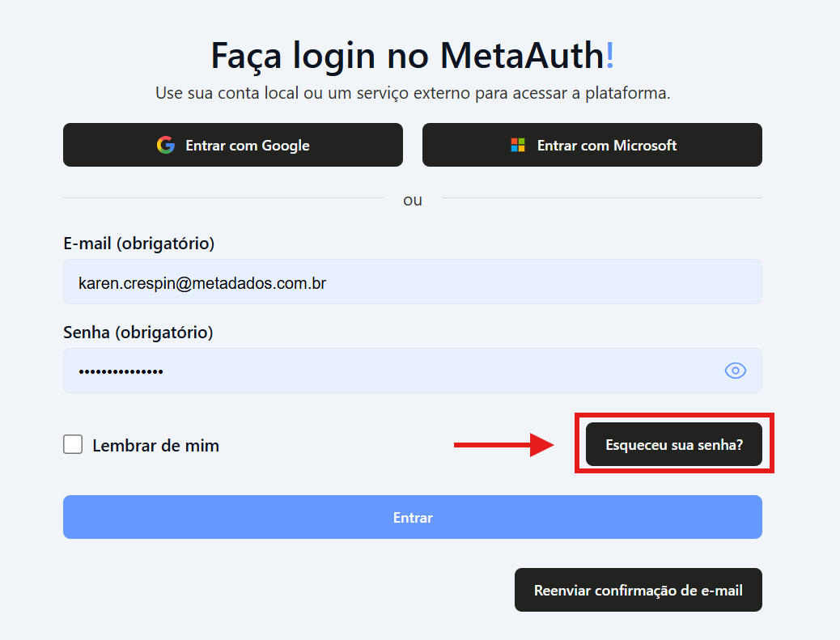Click the "ou" divider text
The width and height of the screenshot is (840, 640).
coord(413,200)
